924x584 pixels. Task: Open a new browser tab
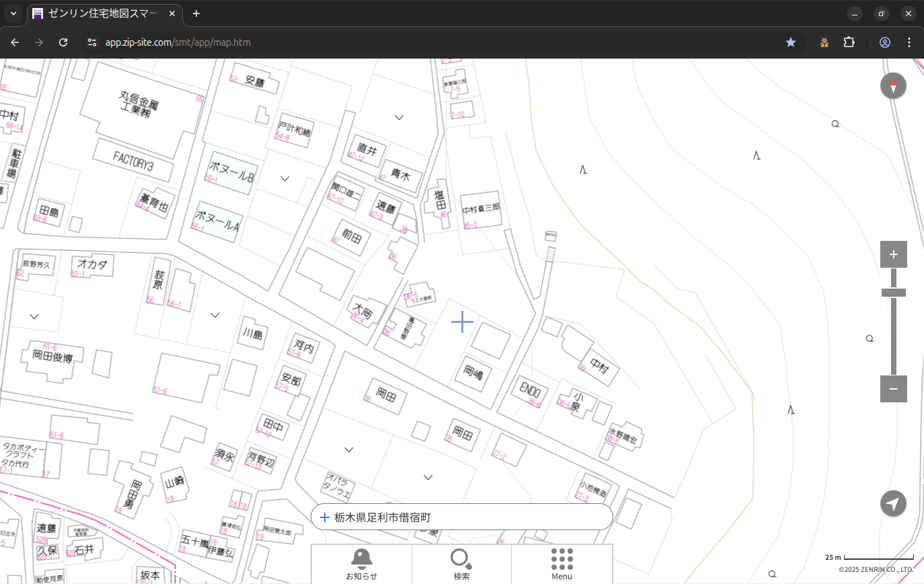point(196,13)
